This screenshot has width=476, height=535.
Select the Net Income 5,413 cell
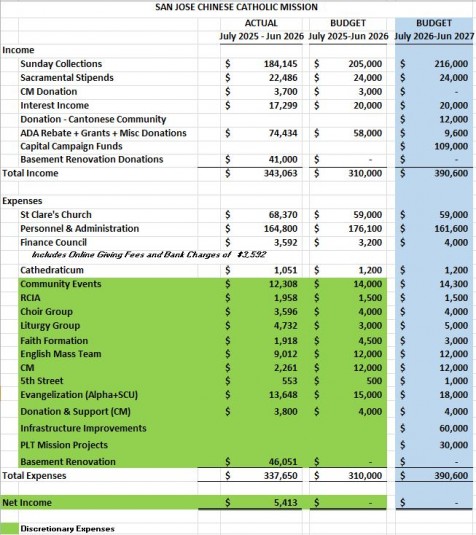[x=261, y=502]
